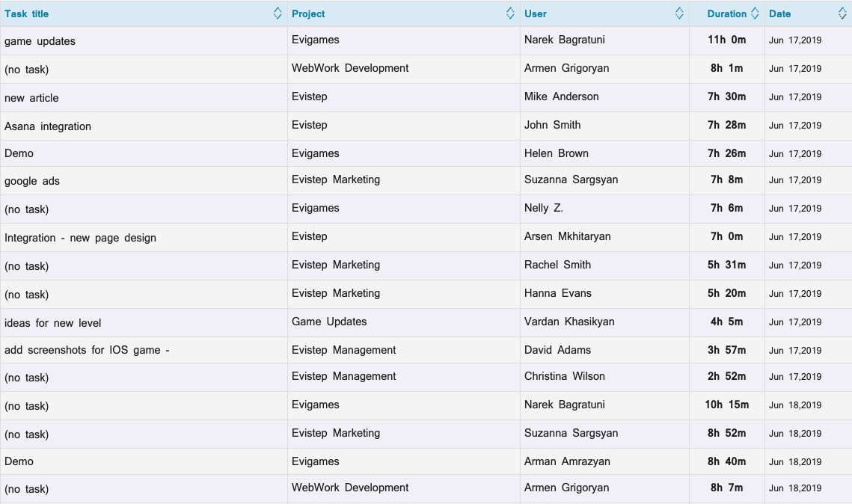This screenshot has height=504, width=852.
Task: Click the user name "Arsen Mkhitaryan"
Action: point(567,237)
